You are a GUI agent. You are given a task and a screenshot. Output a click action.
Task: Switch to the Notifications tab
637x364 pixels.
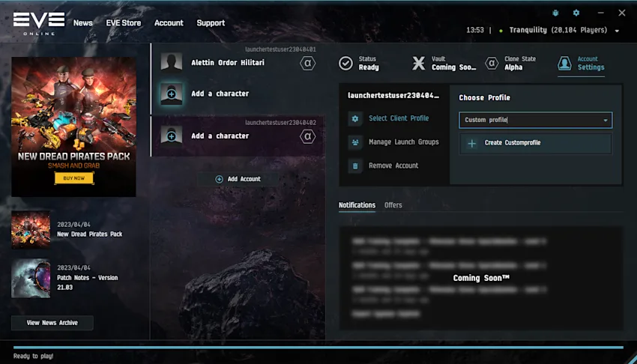pyautogui.click(x=357, y=205)
